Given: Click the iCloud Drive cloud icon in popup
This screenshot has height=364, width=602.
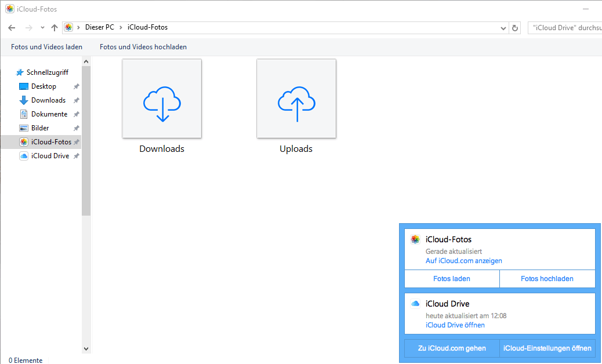Looking at the screenshot, I should [415, 303].
